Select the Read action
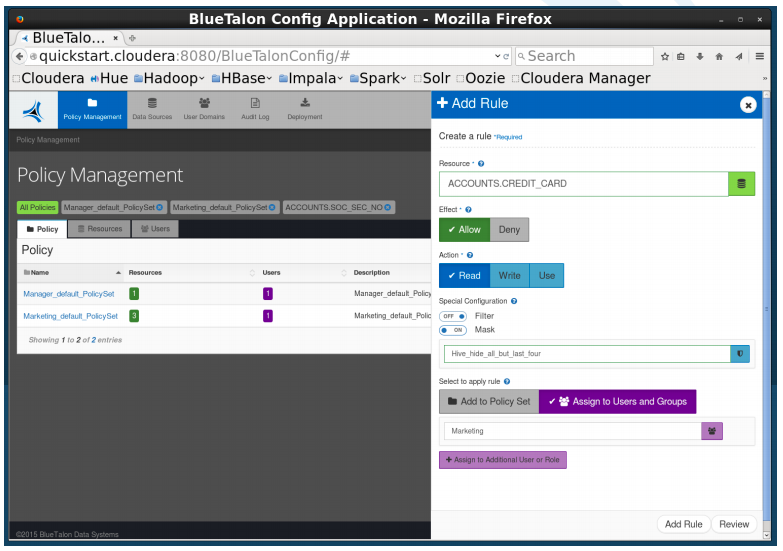This screenshot has height=551, width=783. pyautogui.click(x=464, y=276)
